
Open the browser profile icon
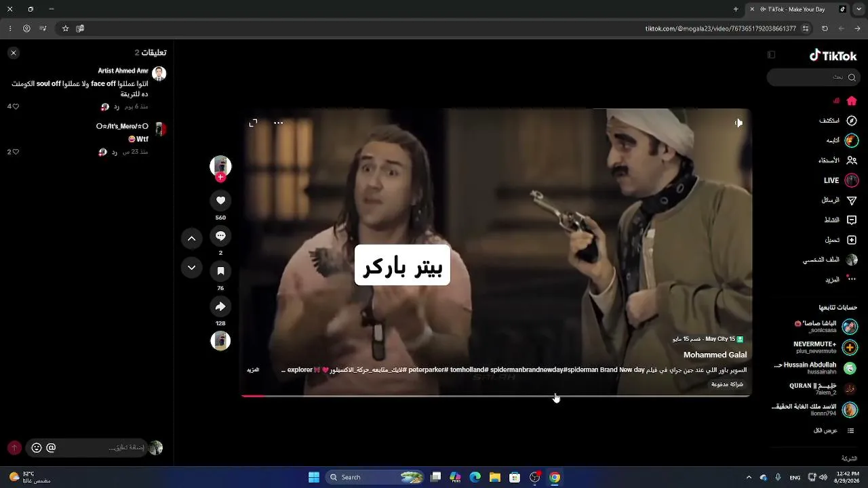(x=26, y=28)
